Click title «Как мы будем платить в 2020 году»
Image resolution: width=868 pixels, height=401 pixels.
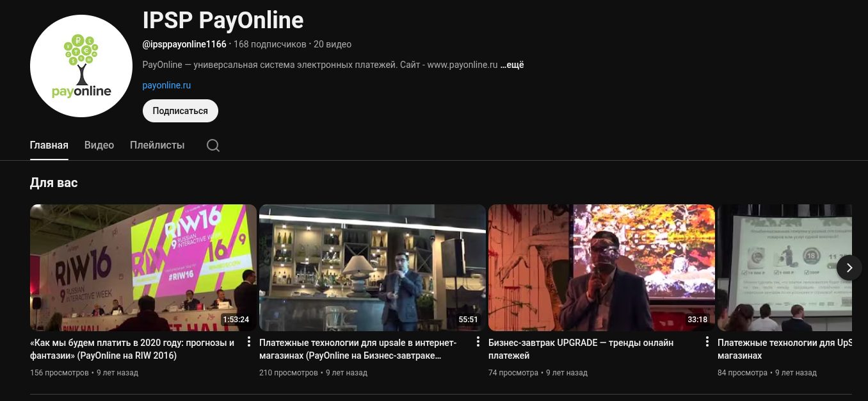tap(132, 349)
